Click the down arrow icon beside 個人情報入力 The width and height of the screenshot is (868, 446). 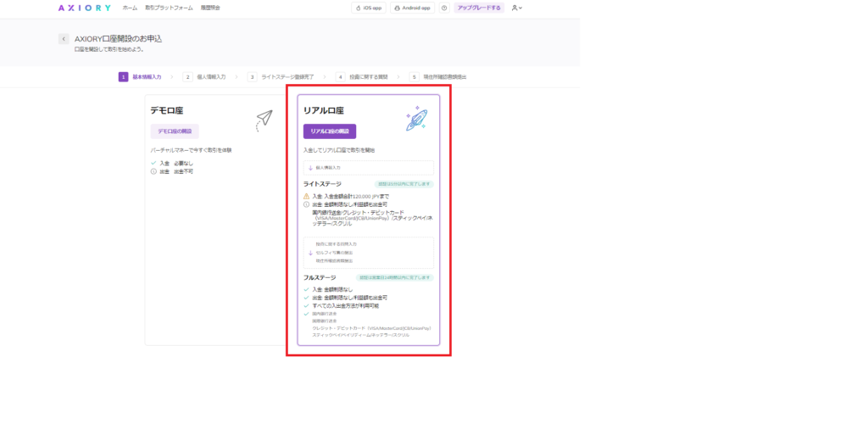[310, 168]
